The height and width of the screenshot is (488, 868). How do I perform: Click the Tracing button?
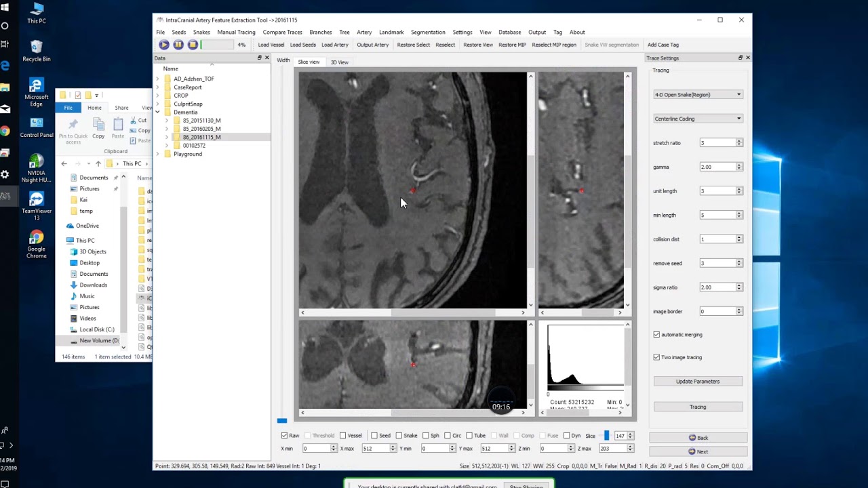(x=698, y=407)
